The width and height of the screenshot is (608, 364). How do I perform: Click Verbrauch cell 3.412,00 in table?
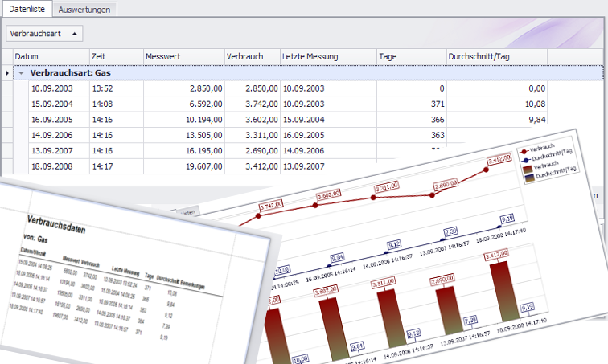[253, 166]
